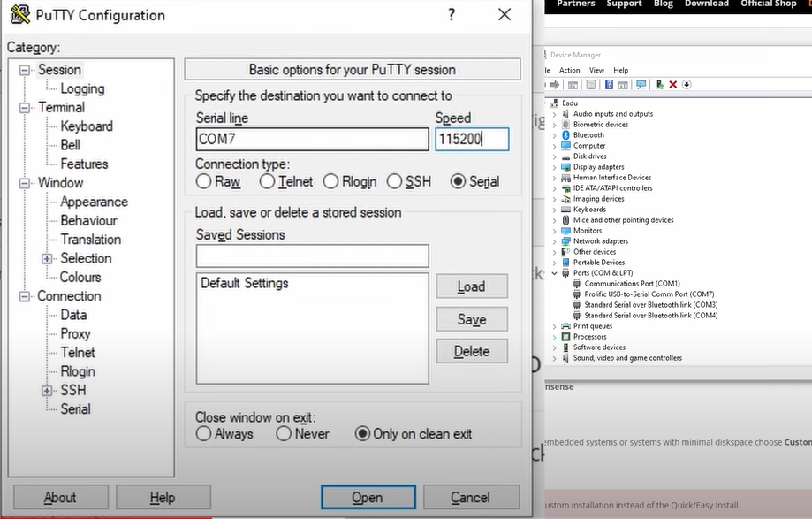Image resolution: width=812 pixels, height=519 pixels.
Task: Collapse Ports (COM & LPT) in Device Manager
Action: tap(555, 273)
